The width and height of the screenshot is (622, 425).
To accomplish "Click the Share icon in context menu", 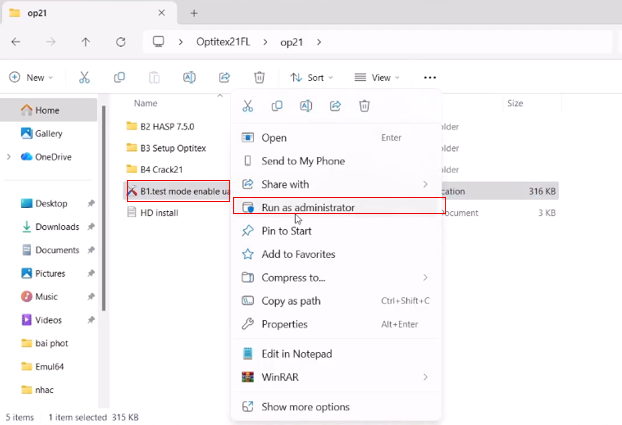I will click(x=336, y=106).
